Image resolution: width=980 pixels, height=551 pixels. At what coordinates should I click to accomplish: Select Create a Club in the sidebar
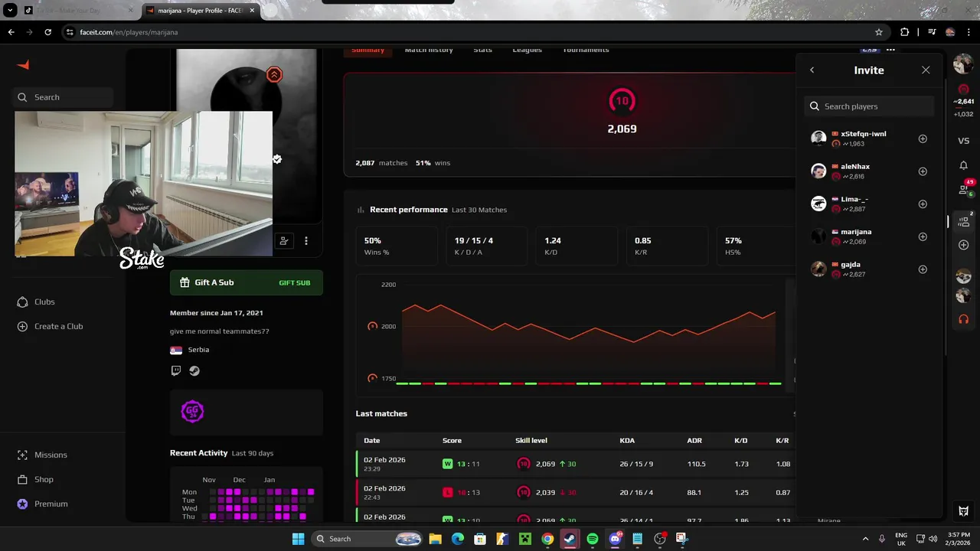(50, 326)
